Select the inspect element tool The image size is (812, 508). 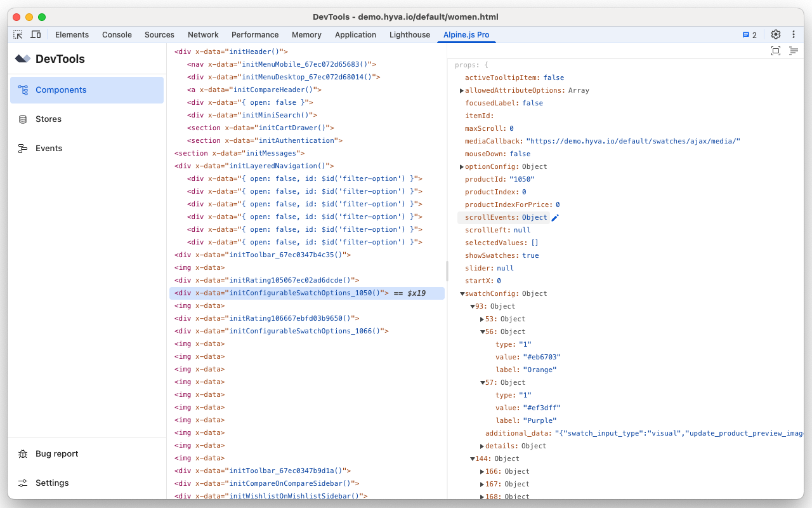pyautogui.click(x=18, y=34)
